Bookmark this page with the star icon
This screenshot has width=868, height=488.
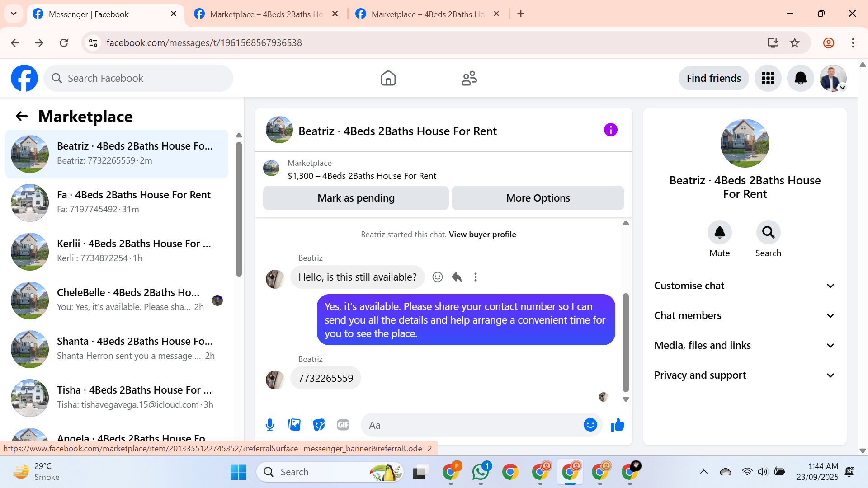pos(795,43)
